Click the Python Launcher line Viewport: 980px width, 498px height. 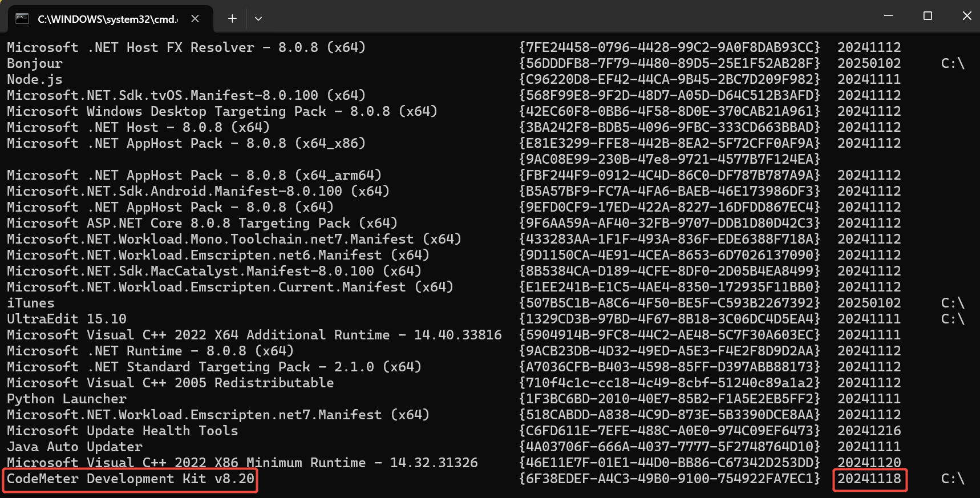pyautogui.click(x=67, y=399)
